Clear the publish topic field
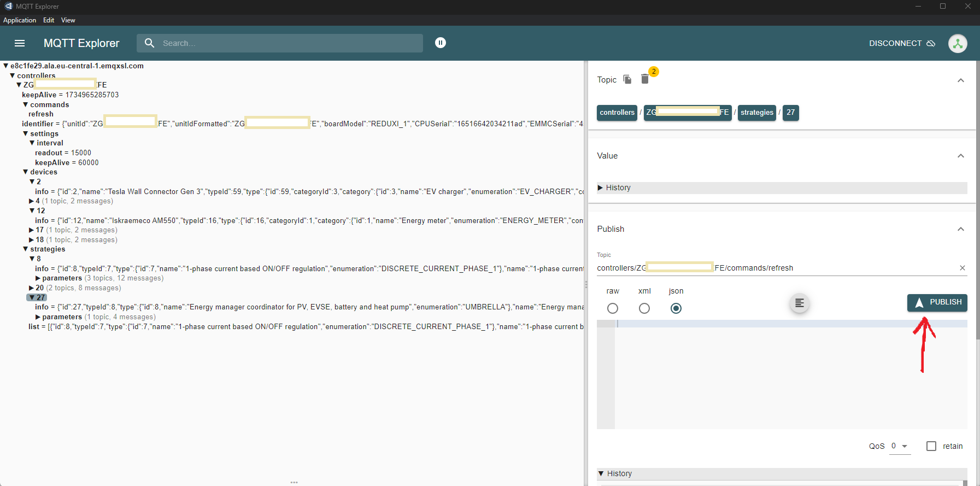This screenshot has height=486, width=980. click(x=962, y=268)
